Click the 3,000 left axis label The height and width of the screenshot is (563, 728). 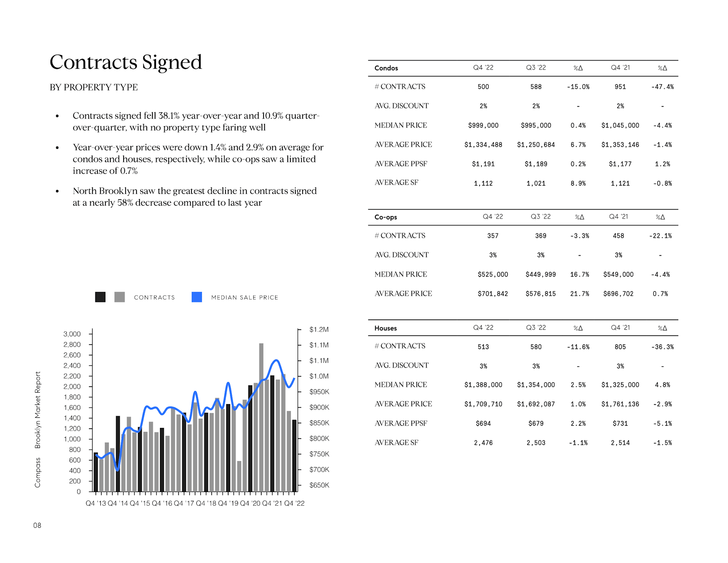click(x=72, y=334)
